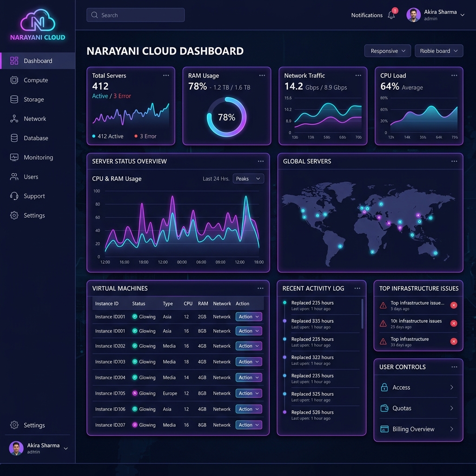Viewport: 476px width, 476px height.
Task: Expand the Quotas row chevron
Action: coord(452,408)
